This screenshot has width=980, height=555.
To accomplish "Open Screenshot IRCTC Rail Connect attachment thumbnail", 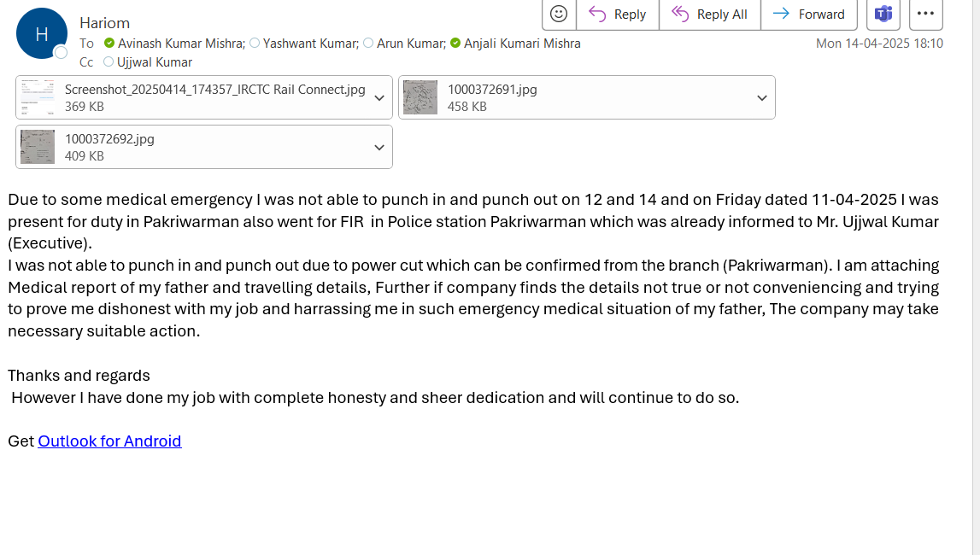I will tap(38, 97).
